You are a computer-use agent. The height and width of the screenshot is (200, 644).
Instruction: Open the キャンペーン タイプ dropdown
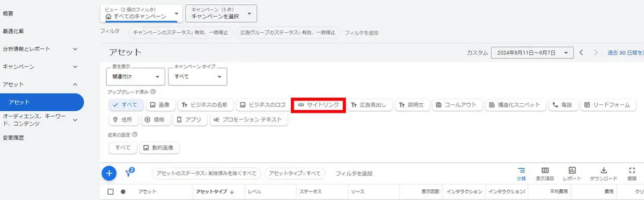coord(197,76)
